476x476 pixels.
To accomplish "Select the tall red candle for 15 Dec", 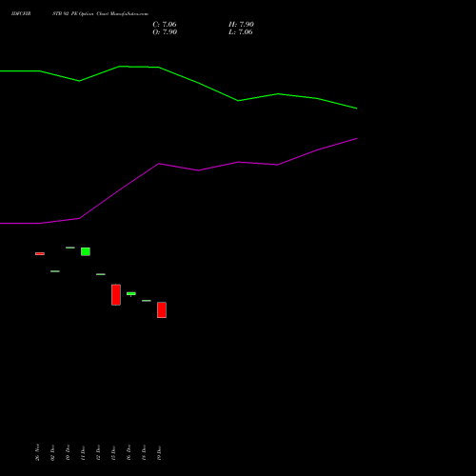I will [116, 295].
